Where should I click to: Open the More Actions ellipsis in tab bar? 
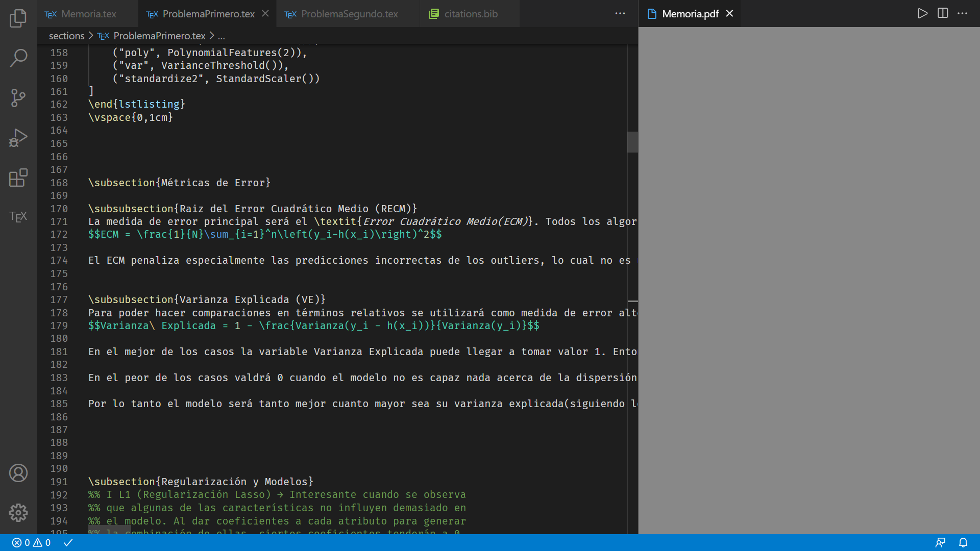click(x=620, y=13)
